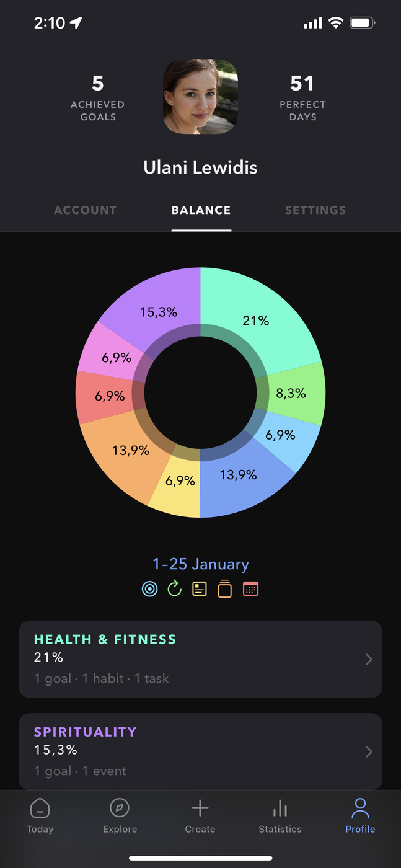
Task: Tap the yellow task note filter icon
Action: 200,589
